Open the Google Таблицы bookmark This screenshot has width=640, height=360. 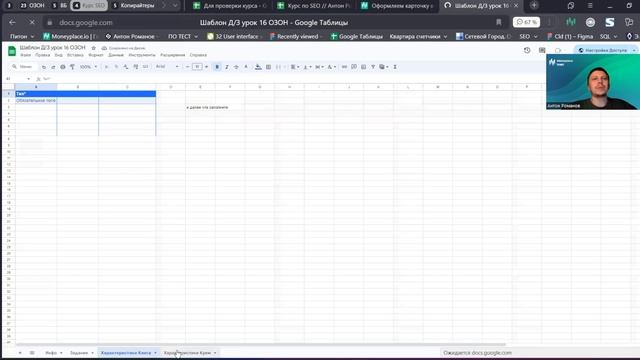[x=357, y=36]
